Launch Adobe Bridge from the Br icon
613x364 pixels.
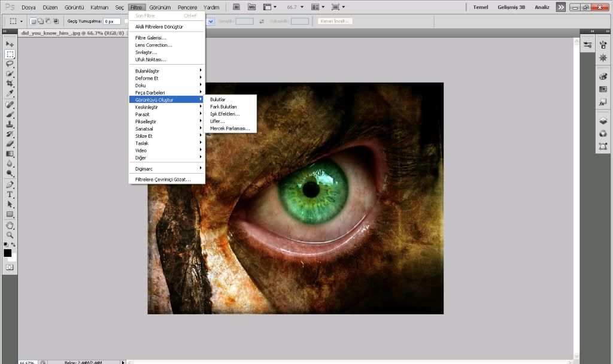point(236,7)
